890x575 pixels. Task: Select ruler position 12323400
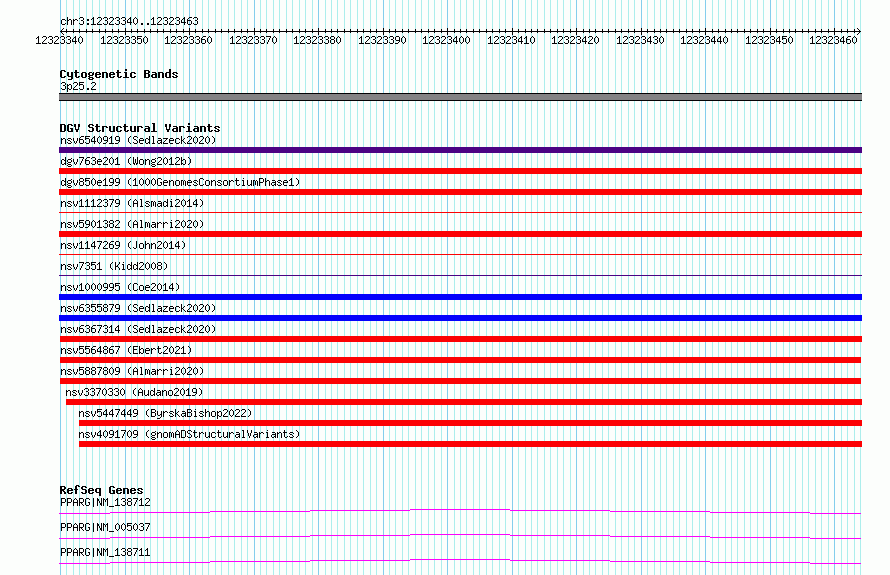click(446, 40)
